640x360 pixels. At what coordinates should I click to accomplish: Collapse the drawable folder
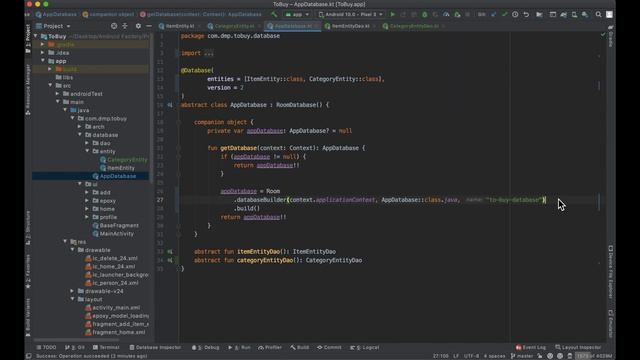[72, 250]
